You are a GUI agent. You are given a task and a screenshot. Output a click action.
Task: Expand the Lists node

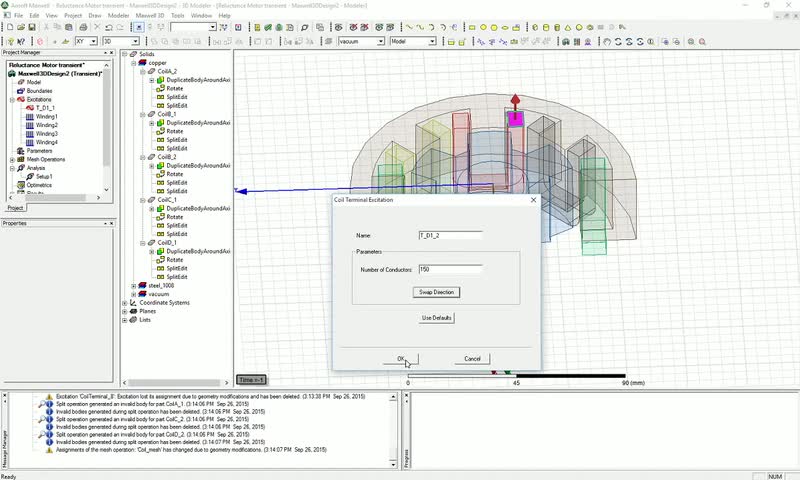click(124, 320)
